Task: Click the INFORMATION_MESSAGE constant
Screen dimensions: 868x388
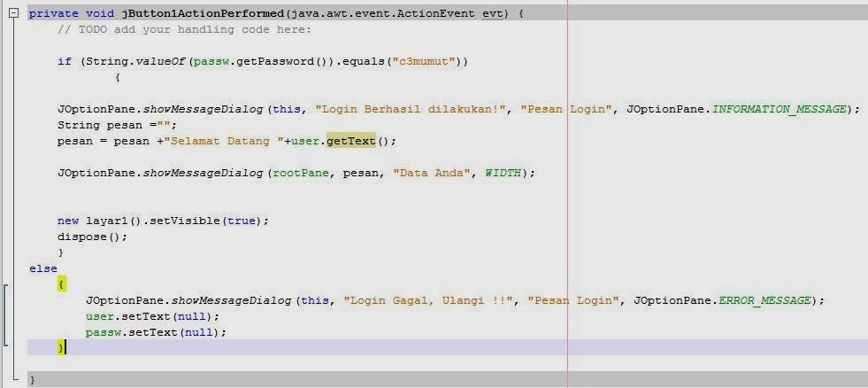Action: (779, 109)
